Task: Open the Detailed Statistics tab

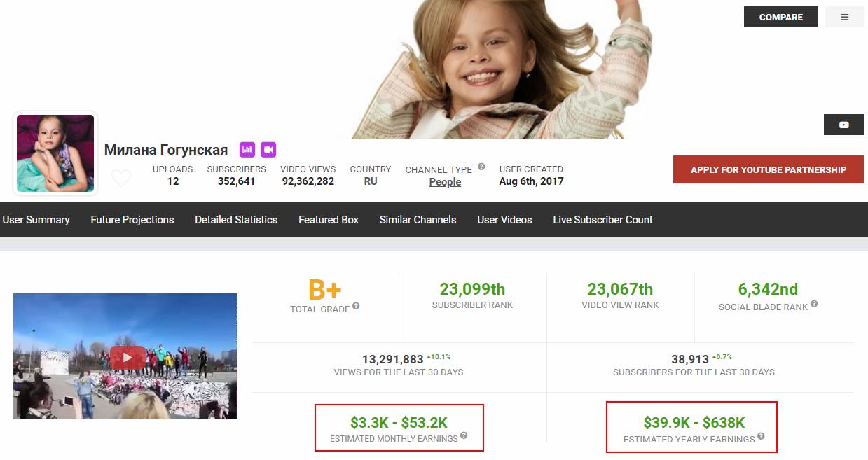Action: click(x=236, y=220)
